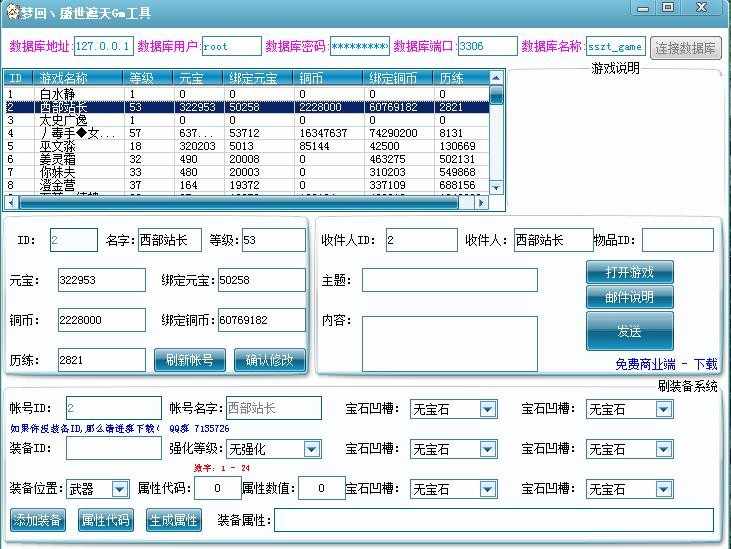Open the top-left 宝石凹槽 dropdown
The width and height of the screenshot is (731, 549).
tap(454, 409)
